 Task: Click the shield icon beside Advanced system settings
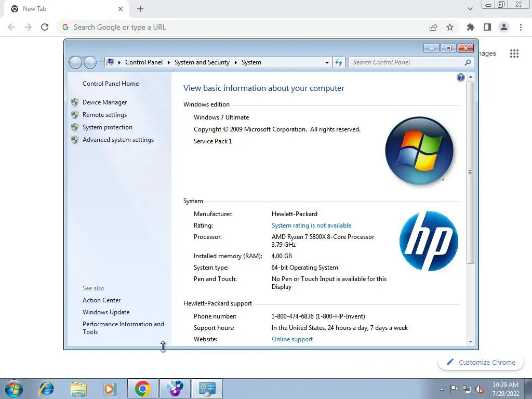(x=75, y=140)
